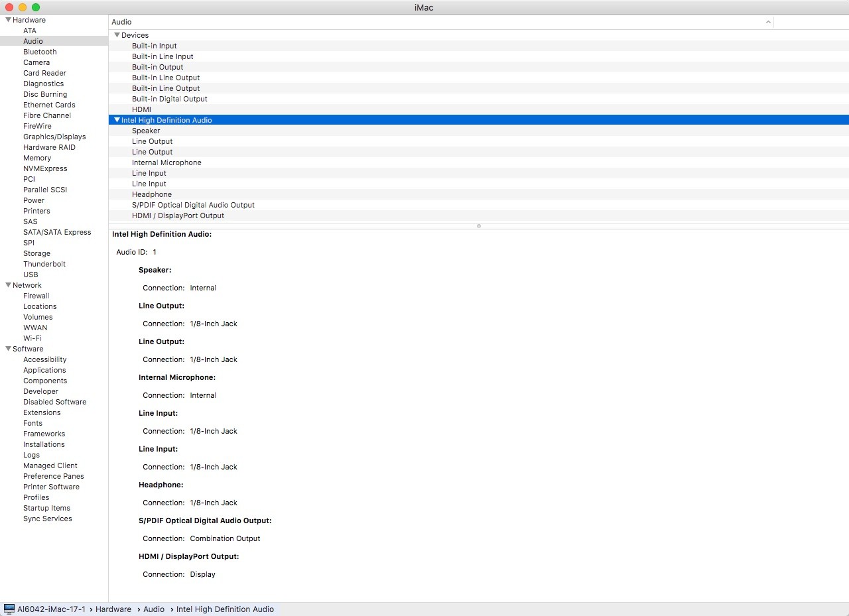The image size is (849, 616).
Task: Open Startup Items in the sidebar
Action: pyautogui.click(x=46, y=508)
